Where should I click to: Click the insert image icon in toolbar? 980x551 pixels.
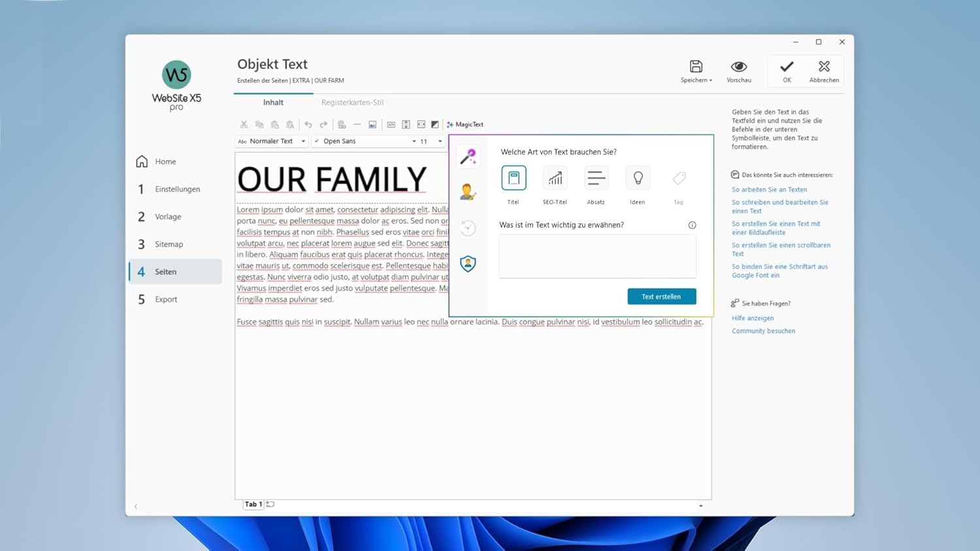point(372,125)
